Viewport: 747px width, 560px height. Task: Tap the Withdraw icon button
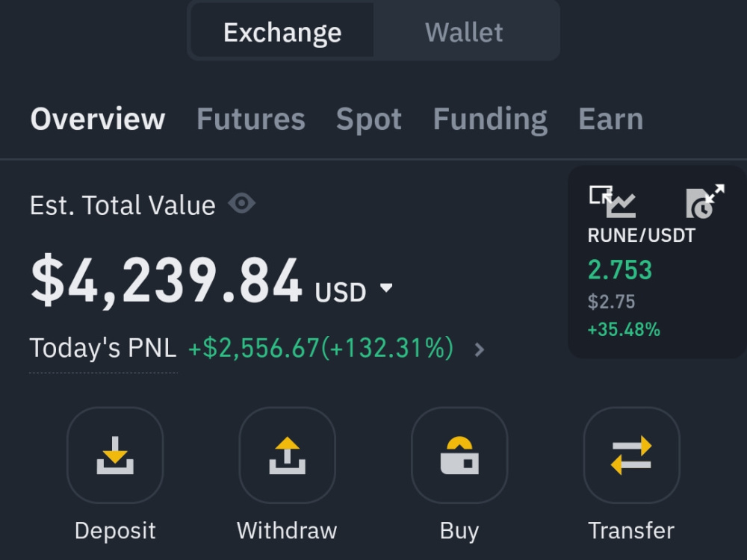[287, 455]
